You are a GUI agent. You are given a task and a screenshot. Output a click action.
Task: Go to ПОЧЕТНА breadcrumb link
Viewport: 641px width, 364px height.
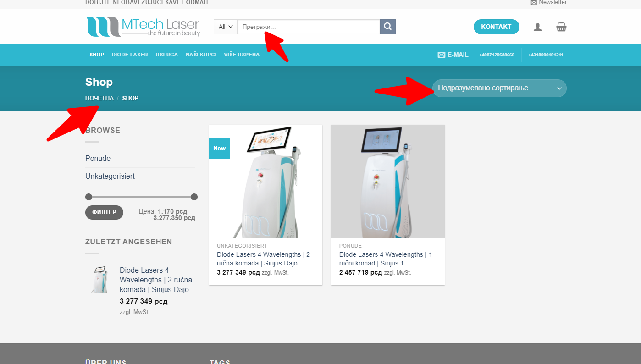99,98
